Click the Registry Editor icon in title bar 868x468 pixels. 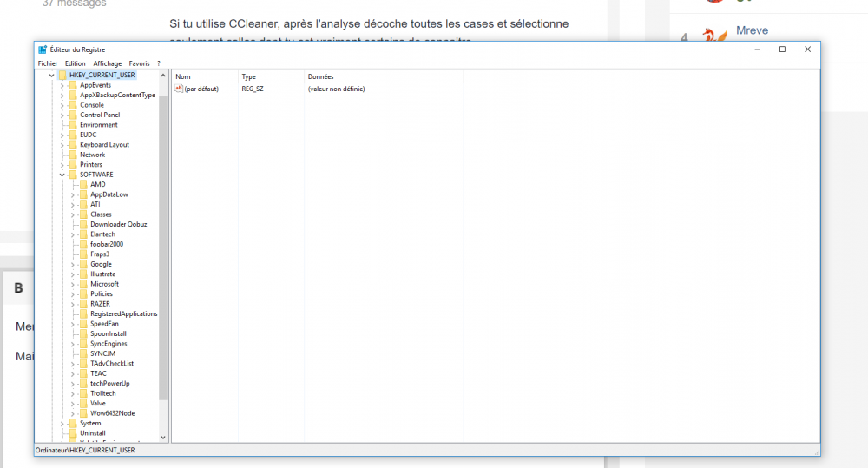click(43, 49)
